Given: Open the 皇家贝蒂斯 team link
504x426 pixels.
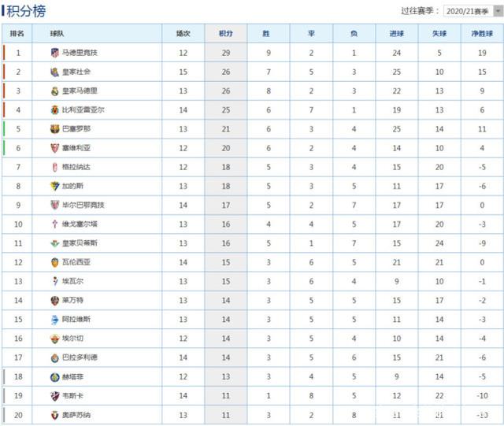Looking at the screenshot, I should tap(80, 243).
